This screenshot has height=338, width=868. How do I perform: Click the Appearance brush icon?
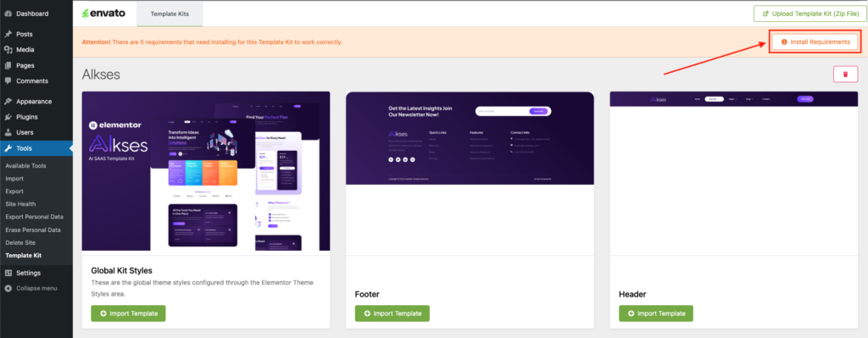click(x=8, y=102)
